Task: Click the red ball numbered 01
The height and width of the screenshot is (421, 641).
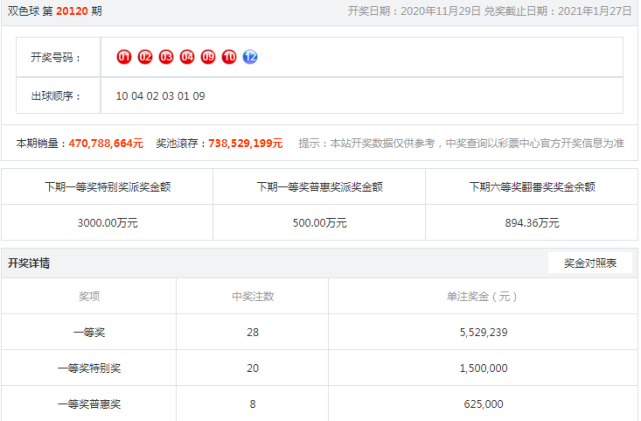Action: [x=124, y=57]
